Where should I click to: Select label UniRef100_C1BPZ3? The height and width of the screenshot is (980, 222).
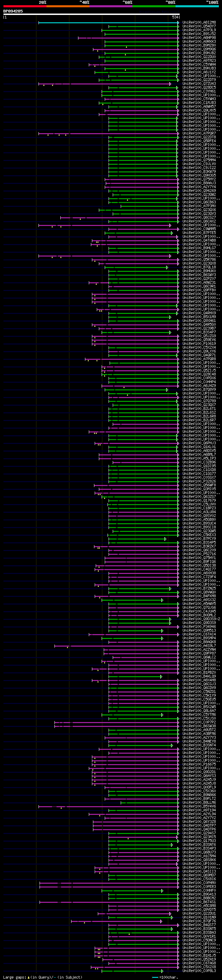(199, 508)
